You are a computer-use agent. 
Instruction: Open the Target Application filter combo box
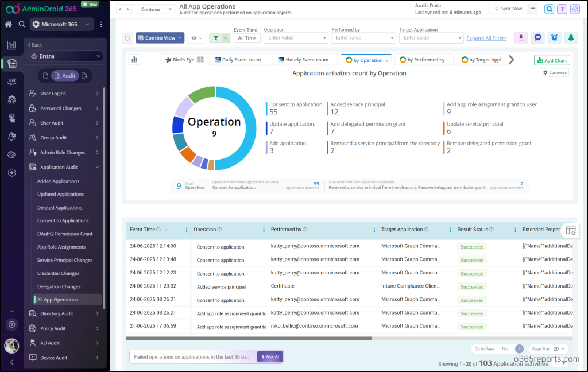(431, 38)
